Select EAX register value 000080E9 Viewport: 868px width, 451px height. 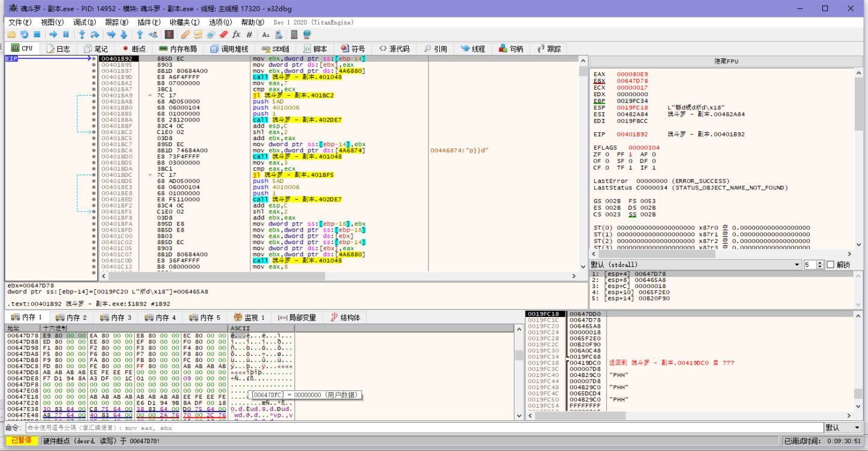[632, 74]
